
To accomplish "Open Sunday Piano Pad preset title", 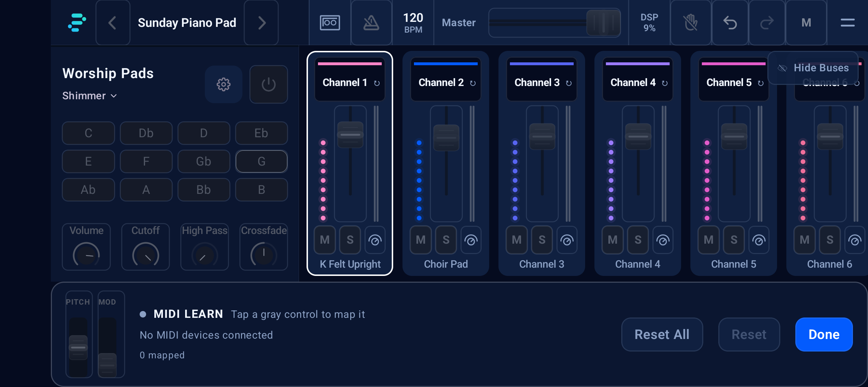I will 187,23.
